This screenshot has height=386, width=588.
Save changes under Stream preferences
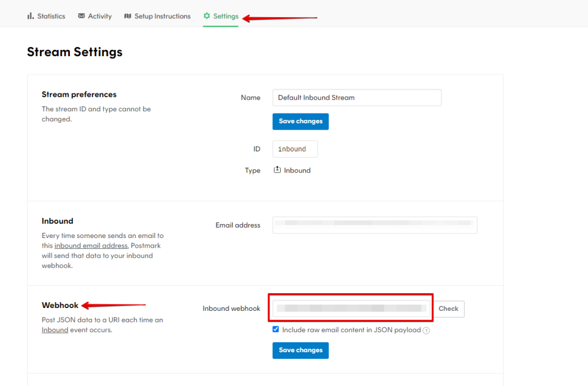(300, 121)
